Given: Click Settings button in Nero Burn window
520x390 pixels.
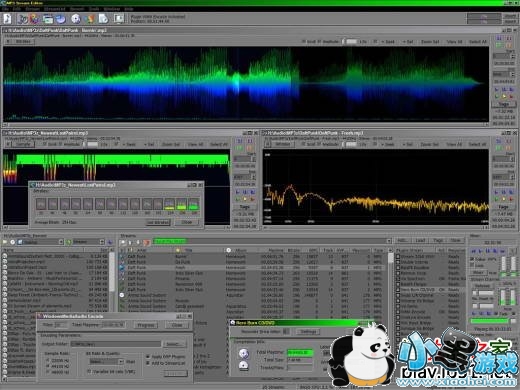Looking at the screenshot, I should pyautogui.click(x=308, y=332).
